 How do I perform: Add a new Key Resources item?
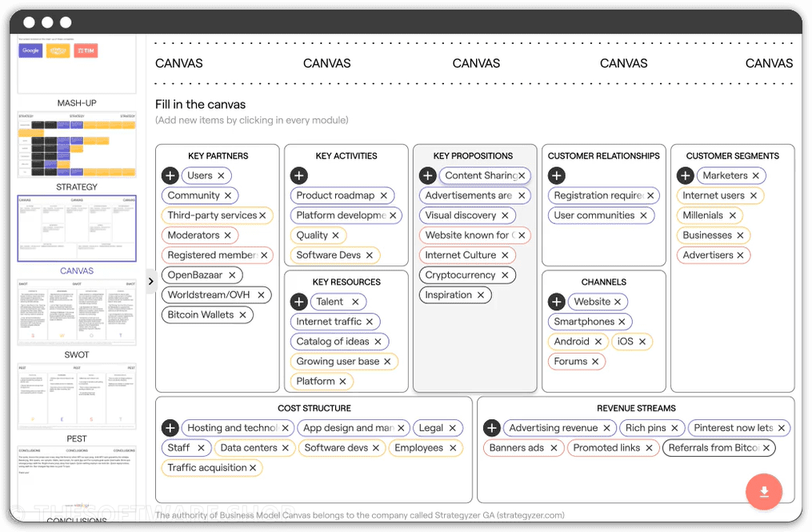point(299,302)
